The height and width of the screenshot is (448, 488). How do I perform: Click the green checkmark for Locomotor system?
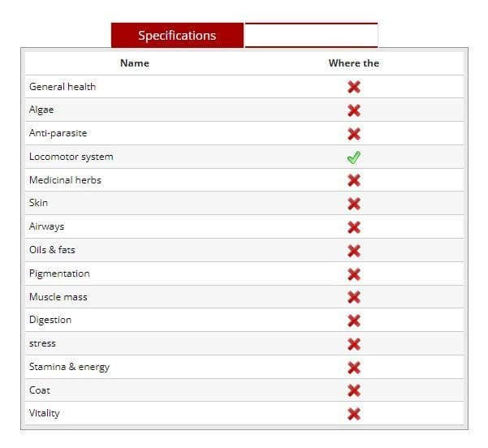[x=354, y=157]
